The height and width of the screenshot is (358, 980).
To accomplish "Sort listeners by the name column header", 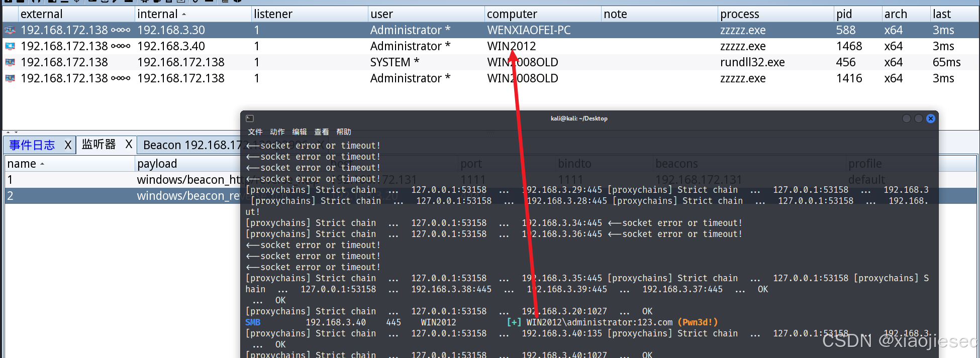I will (70, 164).
